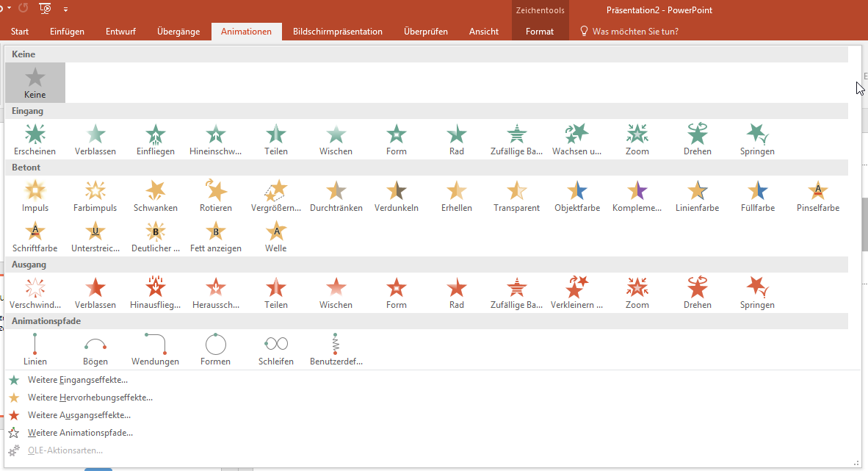The height and width of the screenshot is (471, 868).
Task: Choose the Rad entrance animation
Action: pos(457,138)
